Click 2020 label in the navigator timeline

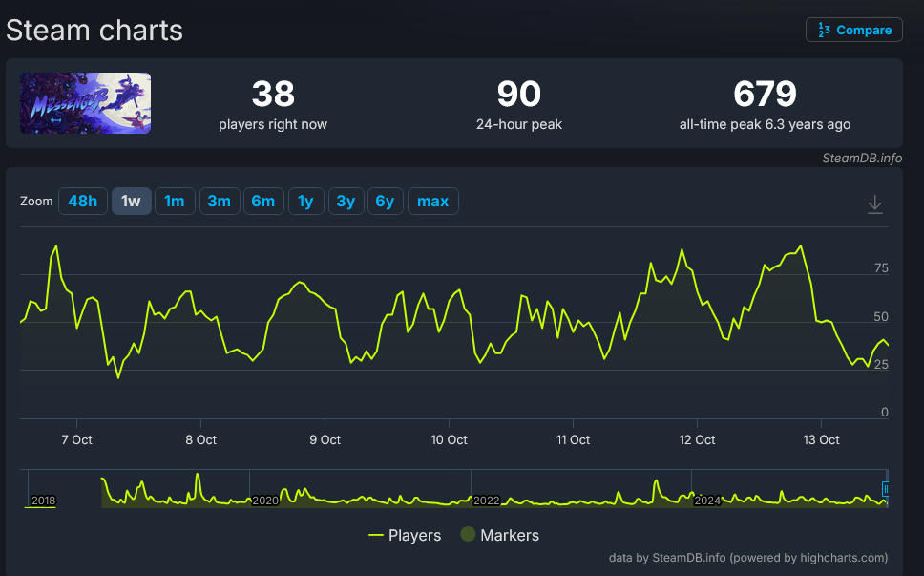point(265,501)
